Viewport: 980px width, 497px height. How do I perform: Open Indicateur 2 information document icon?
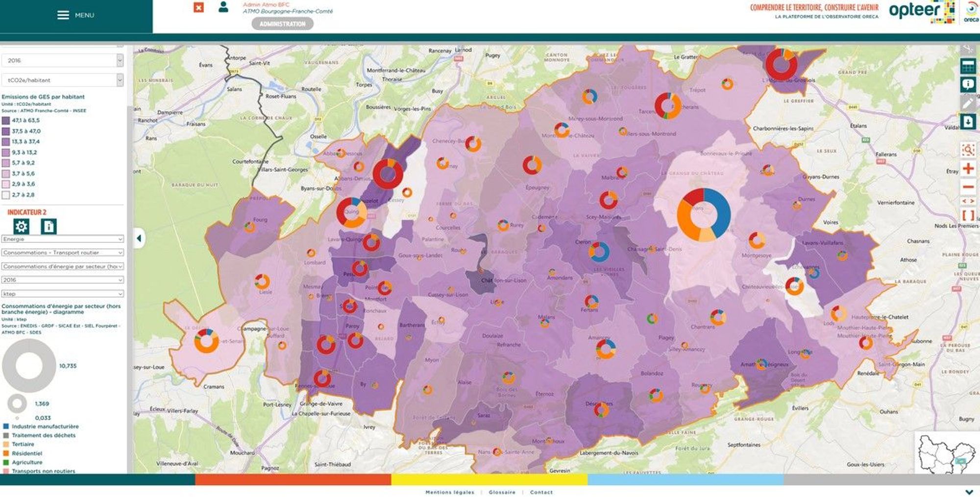[48, 226]
